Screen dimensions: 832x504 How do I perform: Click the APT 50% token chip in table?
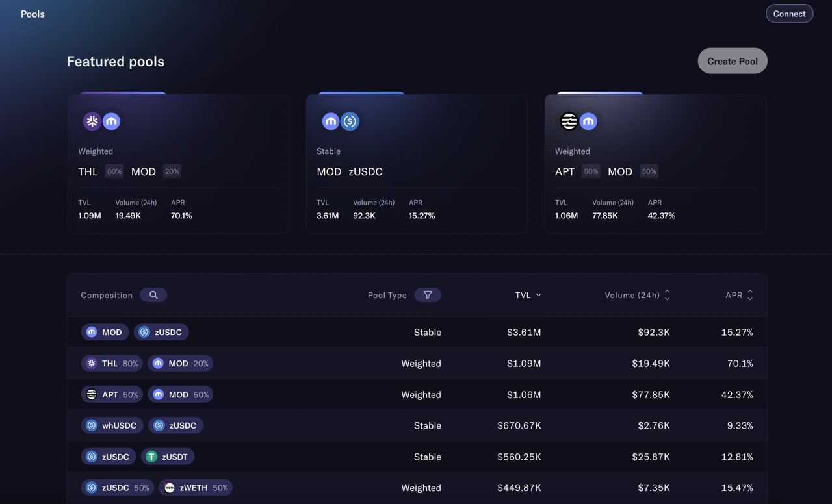tap(112, 394)
